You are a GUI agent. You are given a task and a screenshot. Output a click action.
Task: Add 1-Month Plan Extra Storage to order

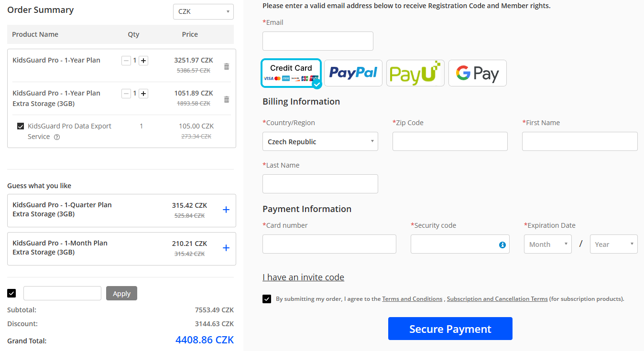226,248
